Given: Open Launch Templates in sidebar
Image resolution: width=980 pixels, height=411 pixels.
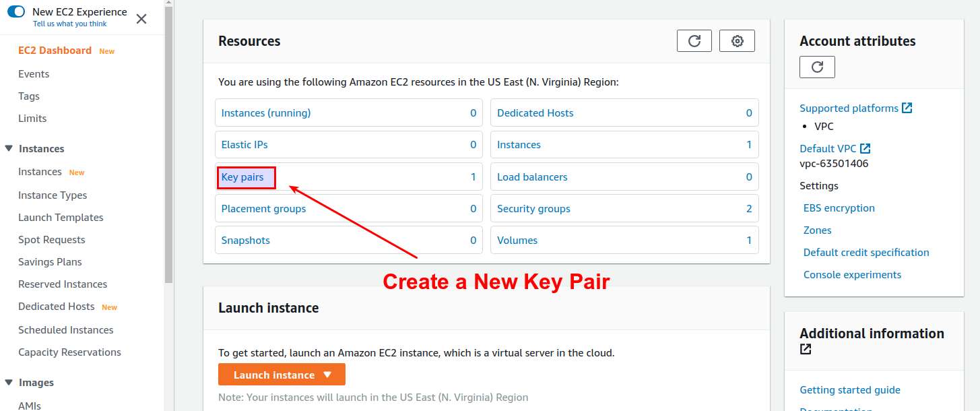Looking at the screenshot, I should tap(61, 218).
